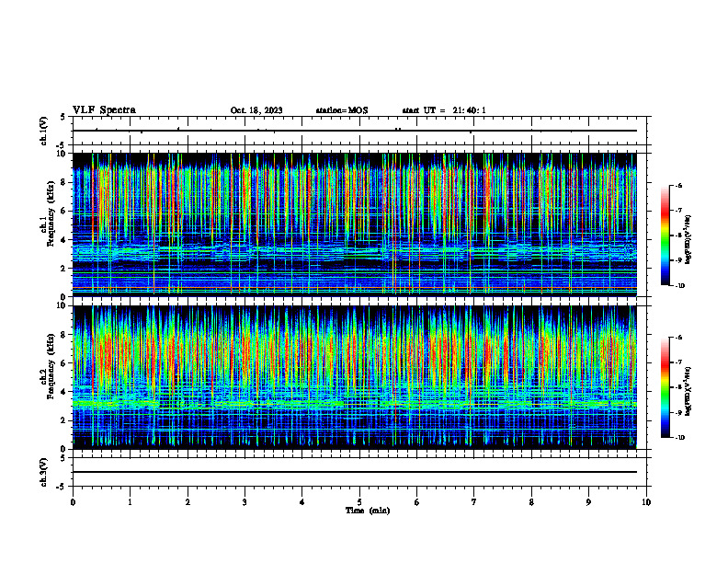The width and height of the screenshot is (728, 563).
Task: Click the "4" kHz tick of ch.1 panel
Action: point(65,240)
